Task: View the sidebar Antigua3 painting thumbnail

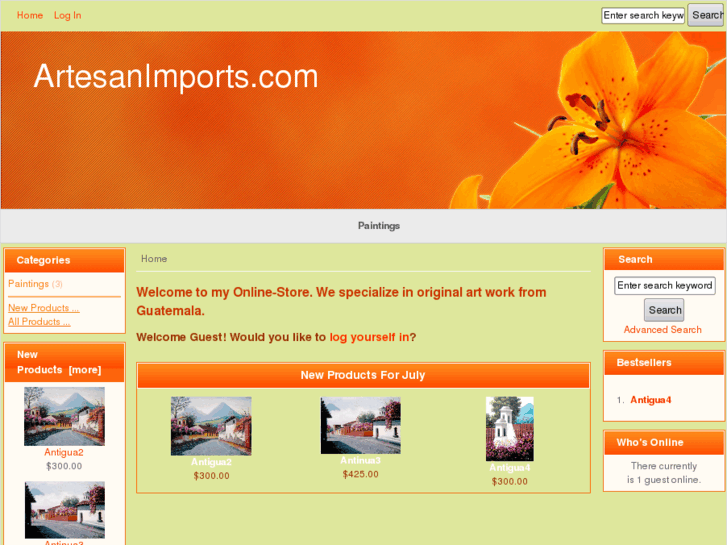Action: [x=64, y=510]
